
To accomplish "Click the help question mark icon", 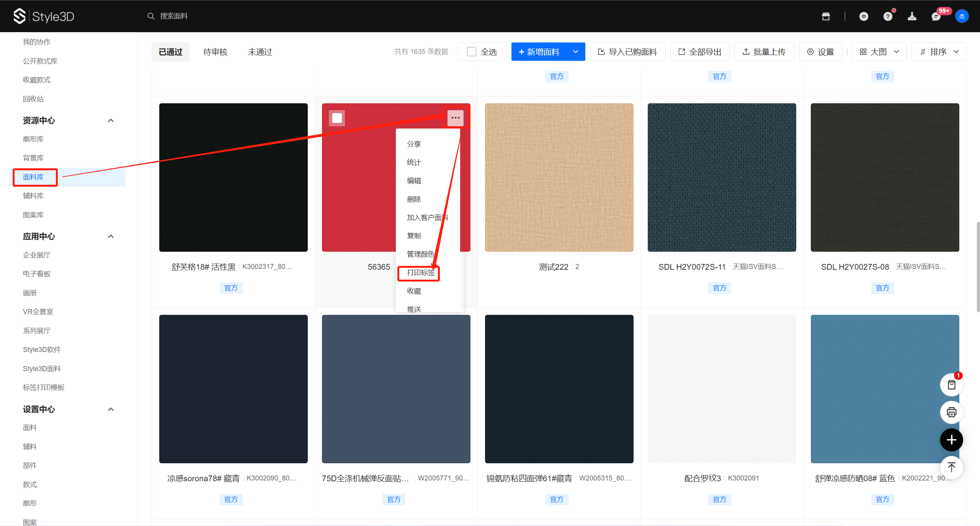I will click(888, 16).
